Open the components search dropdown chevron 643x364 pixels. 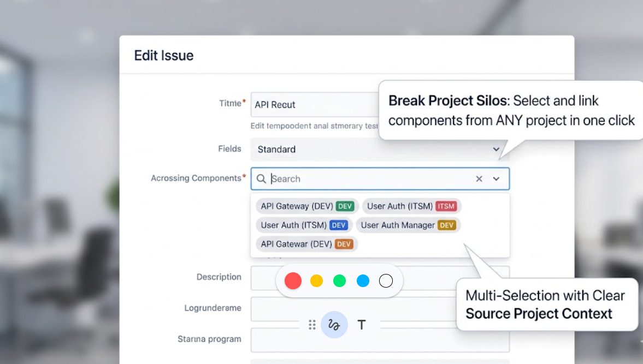click(496, 178)
